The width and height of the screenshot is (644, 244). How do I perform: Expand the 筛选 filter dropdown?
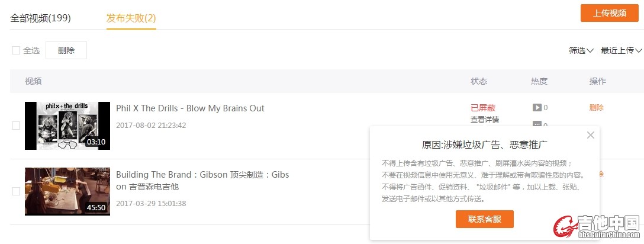click(x=581, y=50)
